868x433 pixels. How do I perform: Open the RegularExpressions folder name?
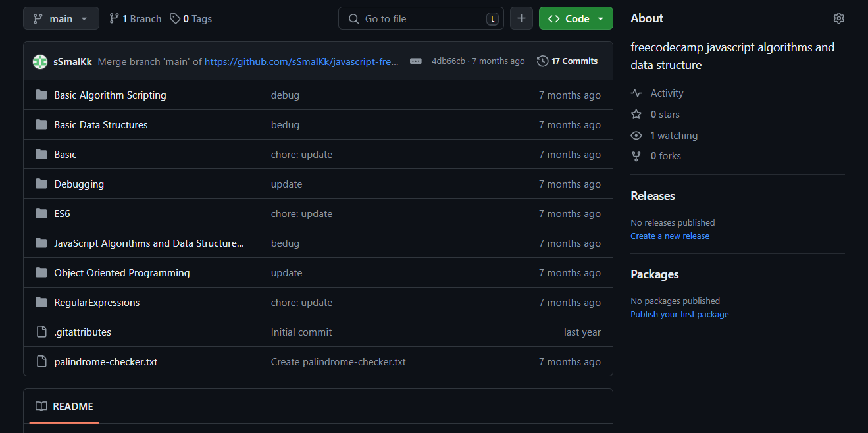[97, 303]
